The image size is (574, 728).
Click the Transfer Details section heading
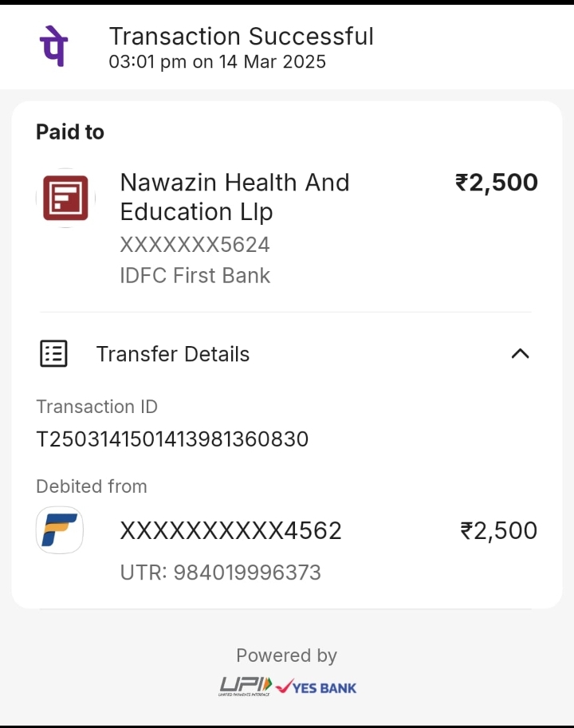(173, 354)
